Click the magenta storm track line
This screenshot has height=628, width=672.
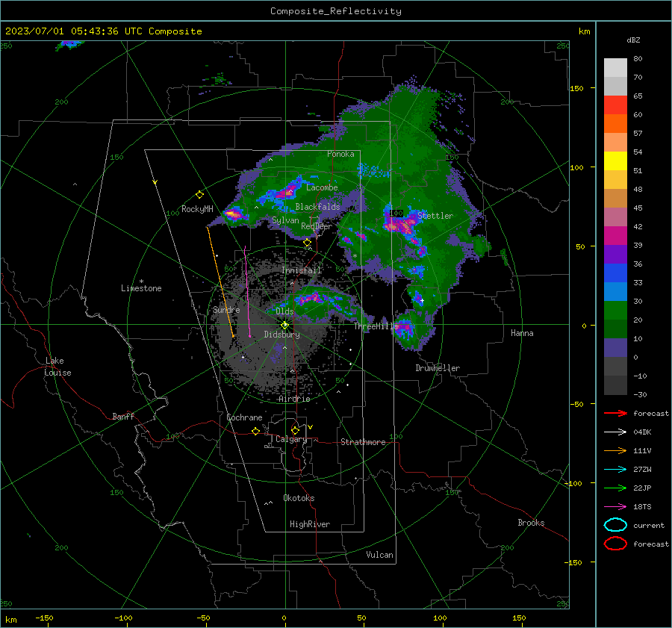click(x=247, y=291)
